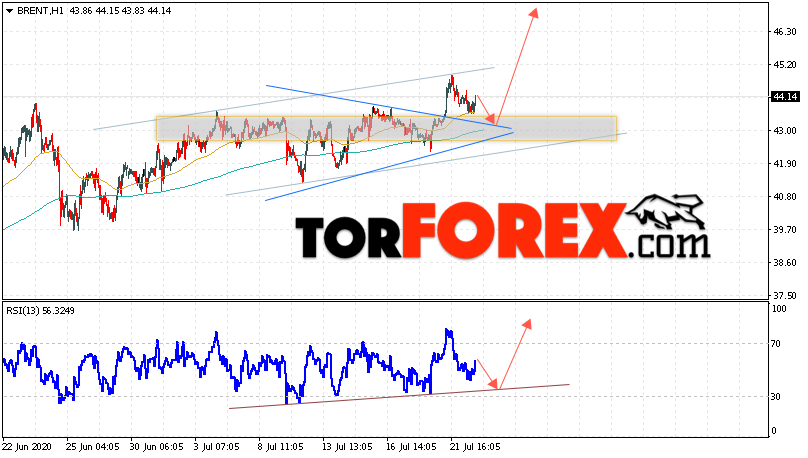
Task: Click the 22 Jun 2020 date label
Action: (x=27, y=446)
